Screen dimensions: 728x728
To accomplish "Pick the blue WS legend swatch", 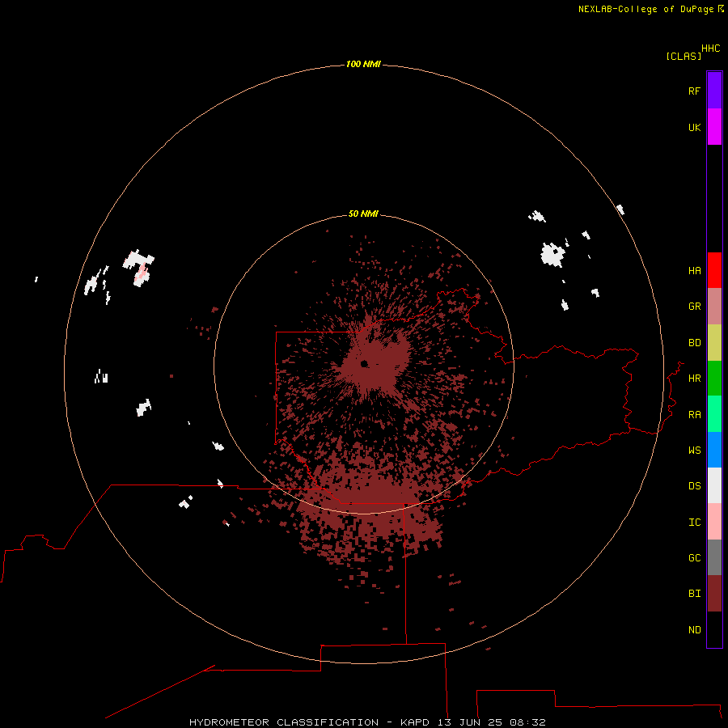I will (x=714, y=450).
